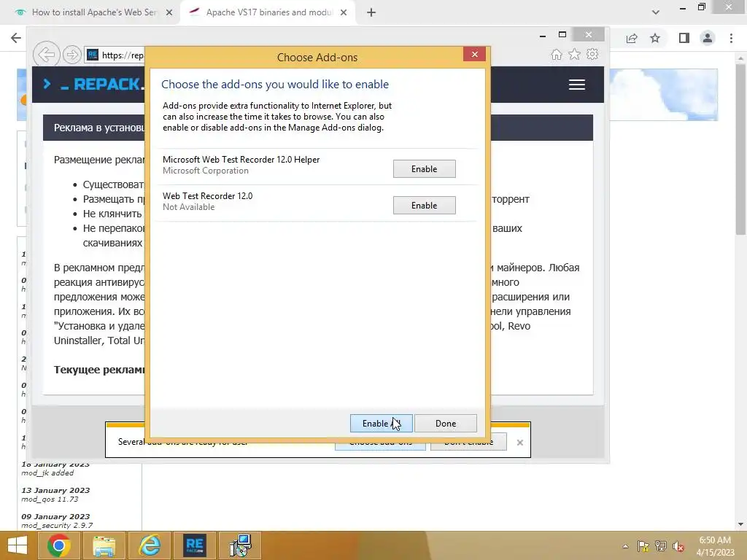Click '09 January 2023' sidebar entry
This screenshot has width=747, height=560.
click(55, 516)
